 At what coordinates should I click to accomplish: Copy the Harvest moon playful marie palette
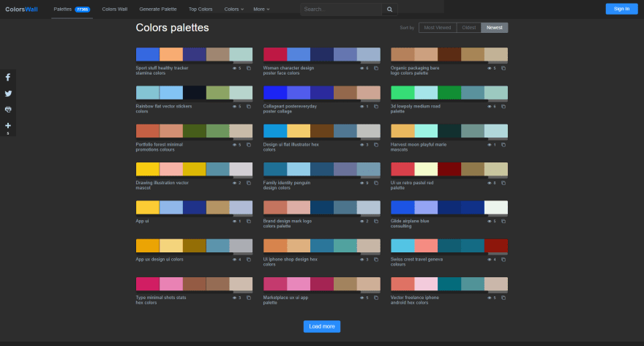503,145
